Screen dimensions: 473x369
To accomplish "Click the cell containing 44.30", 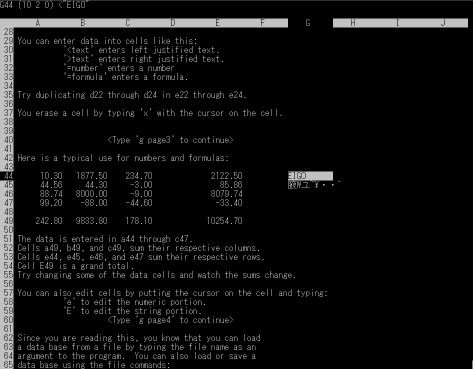I will tap(96, 185).
